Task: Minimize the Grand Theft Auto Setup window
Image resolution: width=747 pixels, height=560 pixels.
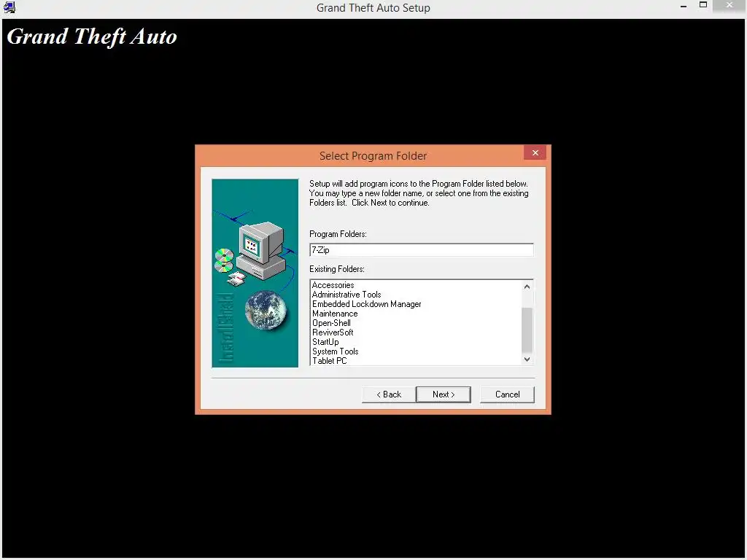Action: pyautogui.click(x=684, y=6)
